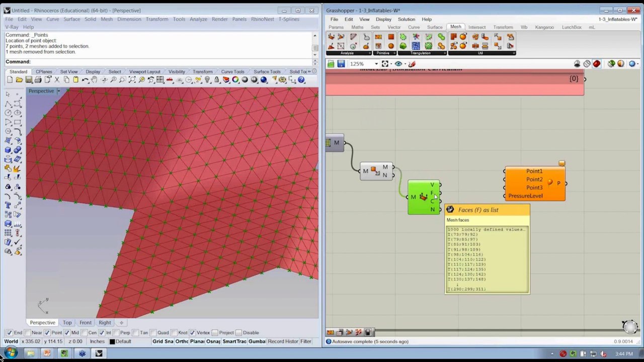Switch to the Kangaroo tab in Grasshopper

click(x=544, y=27)
